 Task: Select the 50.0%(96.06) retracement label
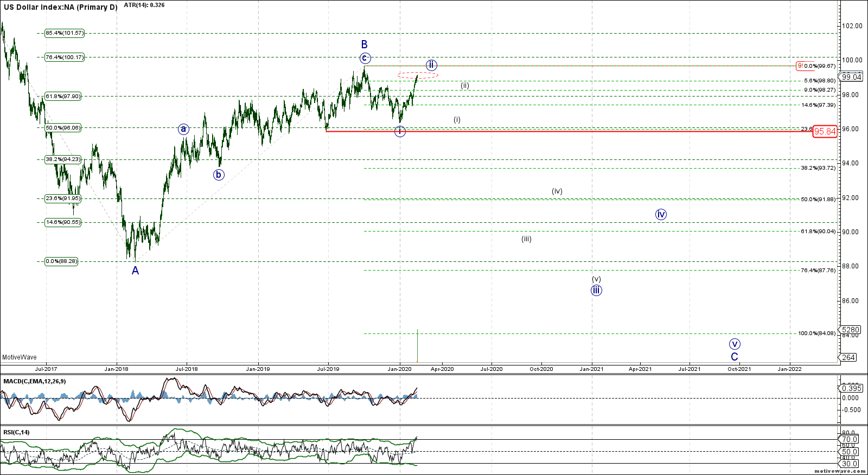(62, 128)
